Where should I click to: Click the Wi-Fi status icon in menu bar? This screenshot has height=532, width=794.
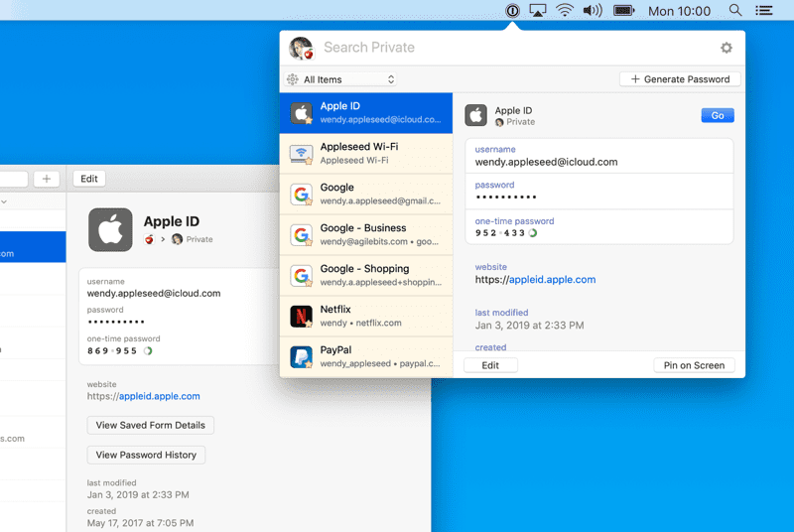[x=565, y=11]
